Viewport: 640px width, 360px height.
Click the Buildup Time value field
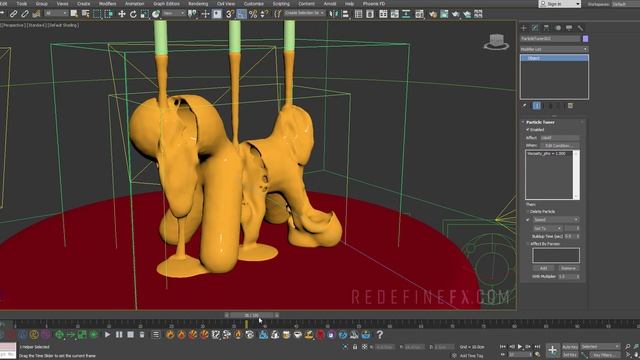571,236
